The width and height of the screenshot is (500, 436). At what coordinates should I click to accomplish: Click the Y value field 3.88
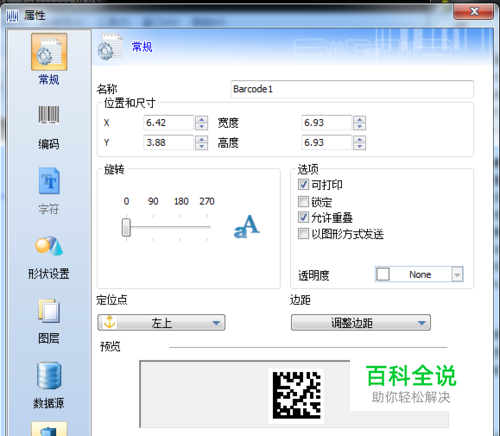coord(168,143)
